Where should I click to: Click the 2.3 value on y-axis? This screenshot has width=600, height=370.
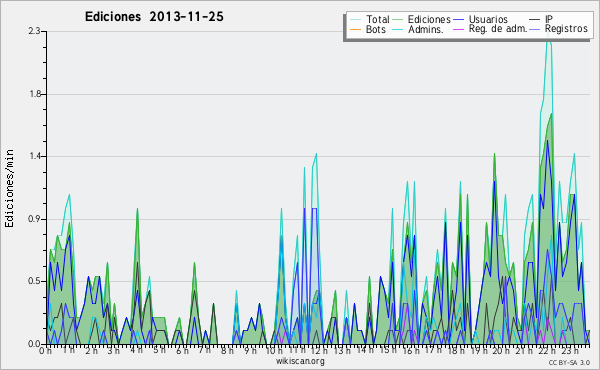pyautogui.click(x=34, y=31)
